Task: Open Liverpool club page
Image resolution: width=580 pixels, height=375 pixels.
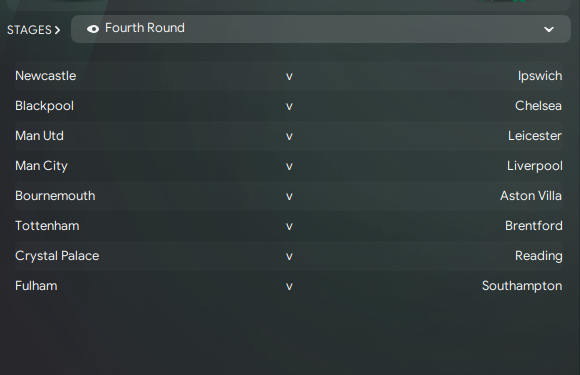Action: pyautogui.click(x=535, y=166)
